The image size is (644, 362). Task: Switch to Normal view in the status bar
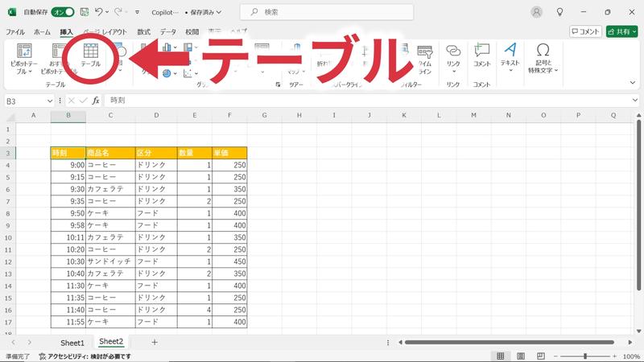point(500,356)
